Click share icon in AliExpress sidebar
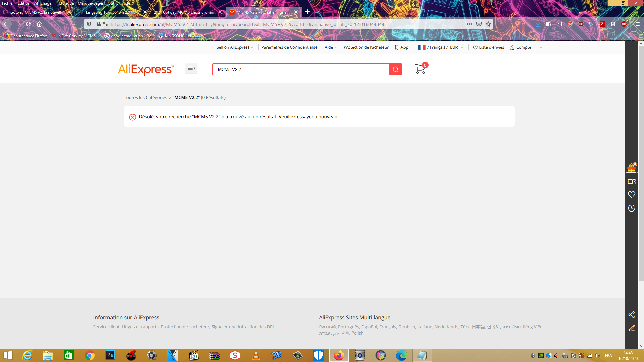 632,315
